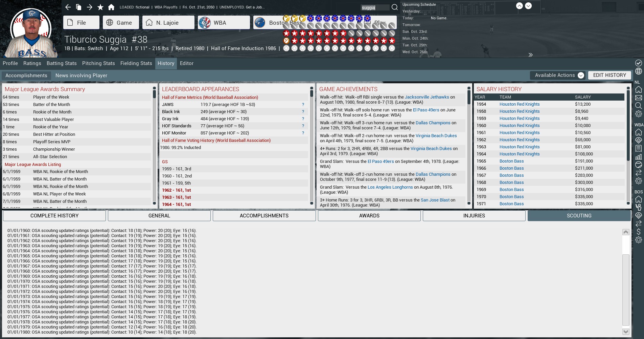
Task: Click the magnifier icon beside search box
Action: (x=394, y=7)
